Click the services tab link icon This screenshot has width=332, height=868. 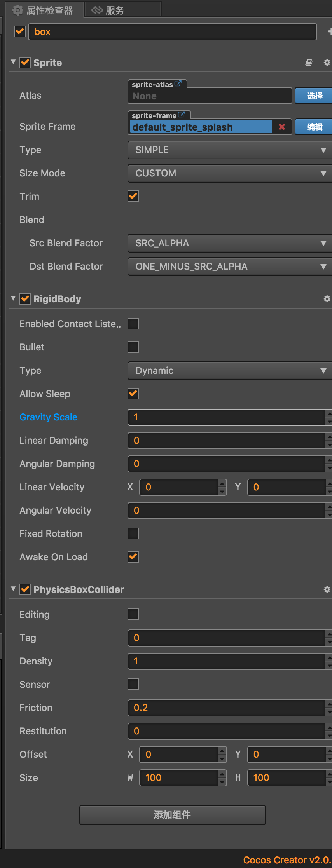coord(97,10)
